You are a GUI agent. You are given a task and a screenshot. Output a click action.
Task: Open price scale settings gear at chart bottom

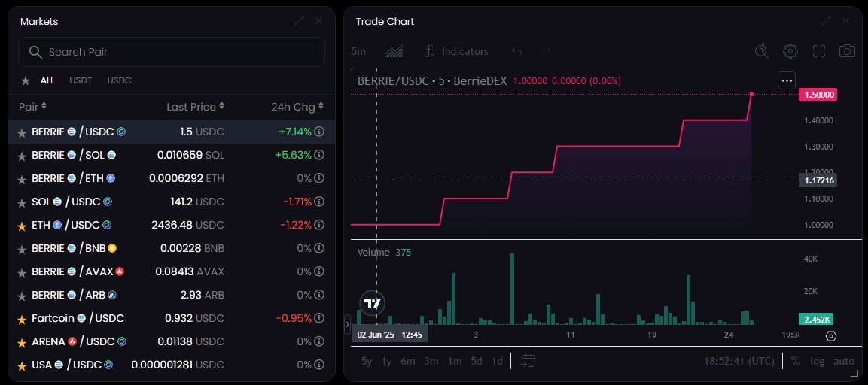tap(831, 336)
